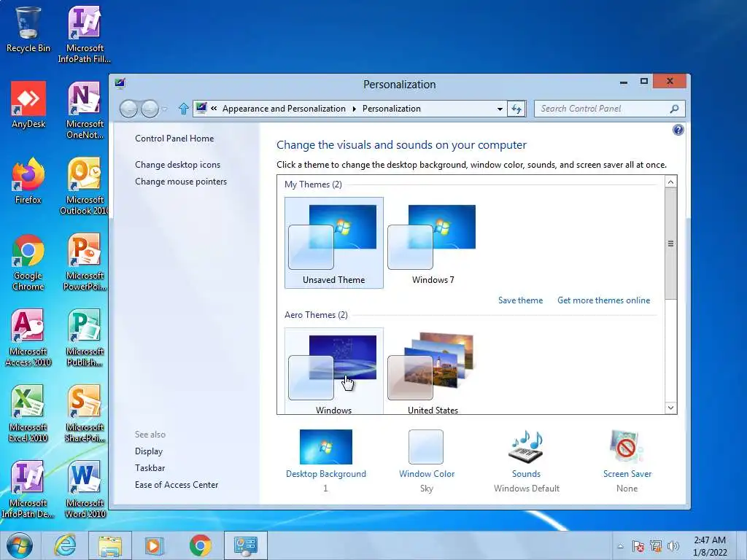Open the Taskbar link under See also
The image size is (747, 560).
point(150,468)
